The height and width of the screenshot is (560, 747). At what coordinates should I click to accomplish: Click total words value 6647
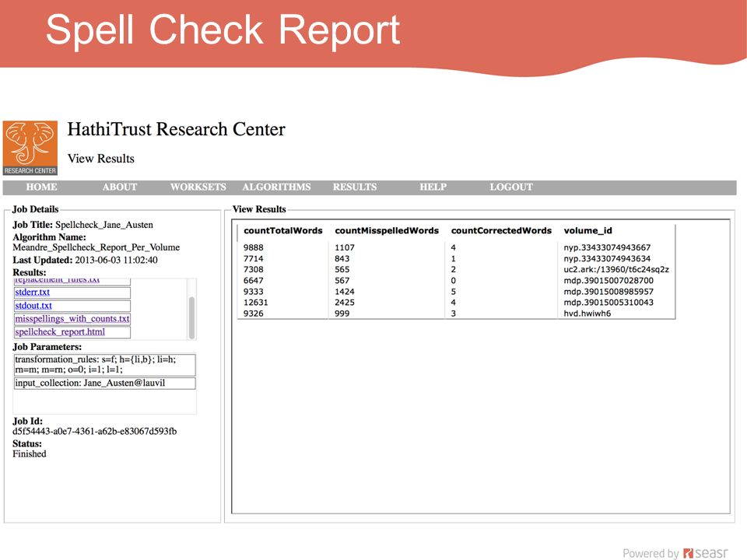point(254,281)
